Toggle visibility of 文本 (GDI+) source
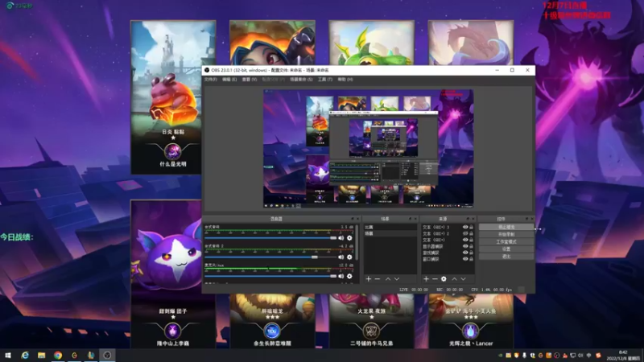Viewport: 644px width, 362px height. click(465, 240)
